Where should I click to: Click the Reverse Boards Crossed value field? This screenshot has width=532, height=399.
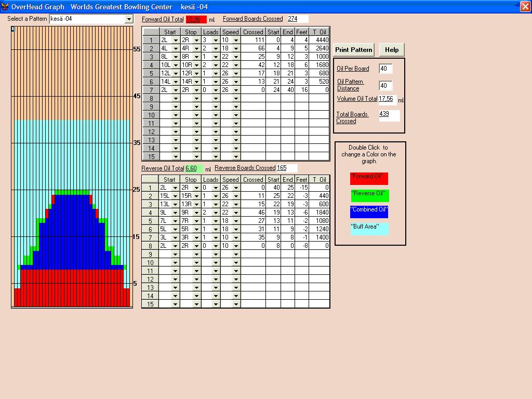tap(287, 168)
